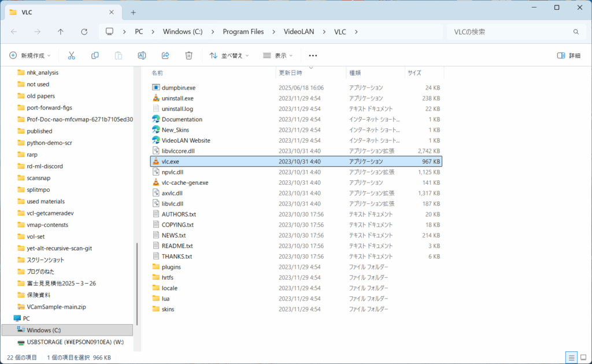Select uninstall.log file name

[x=177, y=109]
